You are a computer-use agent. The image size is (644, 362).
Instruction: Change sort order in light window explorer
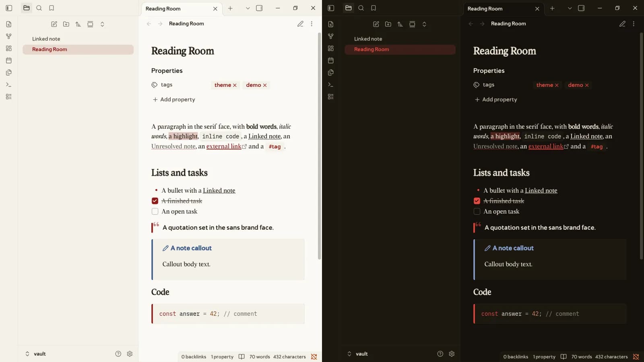pyautogui.click(x=78, y=24)
